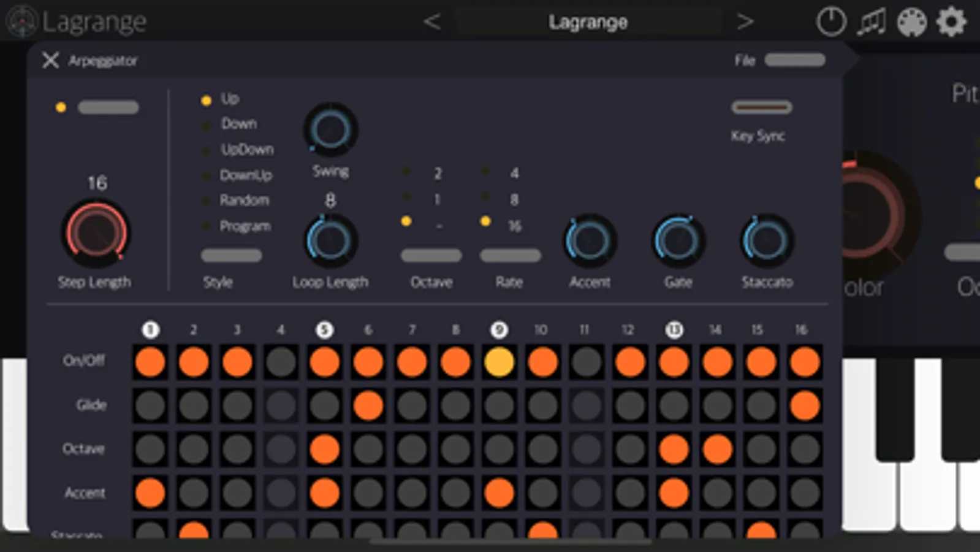Screen dimensions: 980x552
Task: Click the Rate selector bar
Action: pos(510,255)
